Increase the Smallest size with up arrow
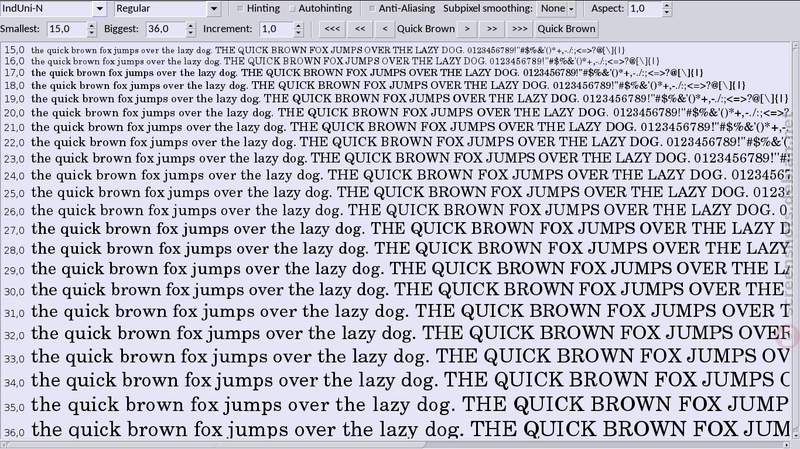 pyautogui.click(x=91, y=26)
